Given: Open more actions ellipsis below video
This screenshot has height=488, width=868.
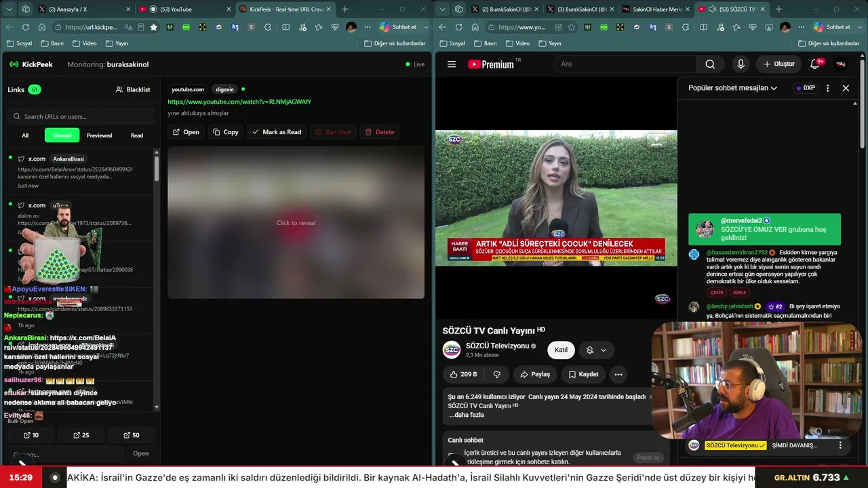Looking at the screenshot, I should click(x=618, y=374).
